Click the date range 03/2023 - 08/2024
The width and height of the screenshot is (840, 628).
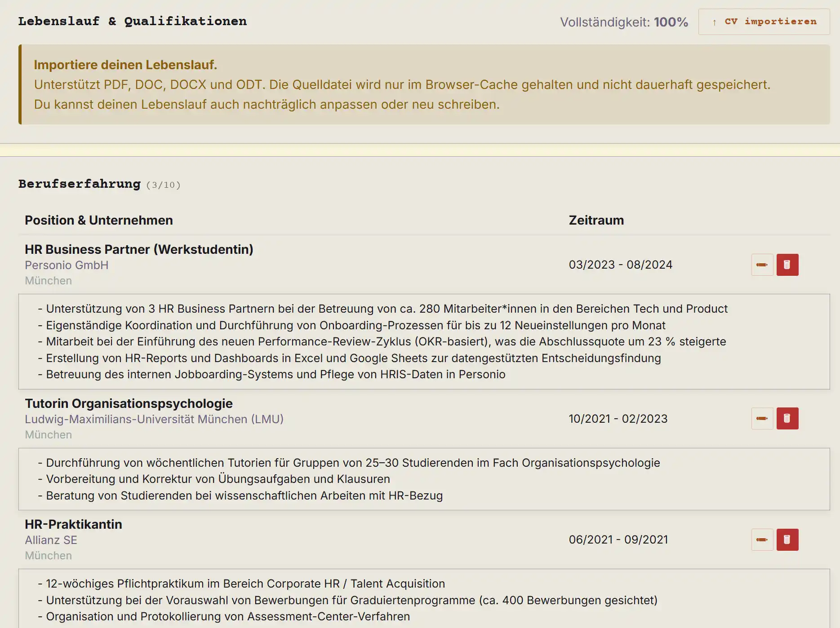coord(620,265)
